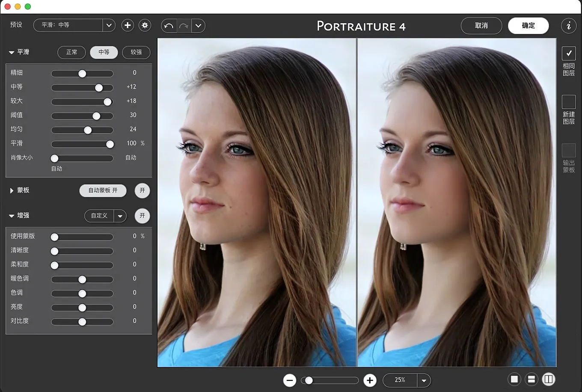Click the 阈值 slider handle

coord(96,116)
